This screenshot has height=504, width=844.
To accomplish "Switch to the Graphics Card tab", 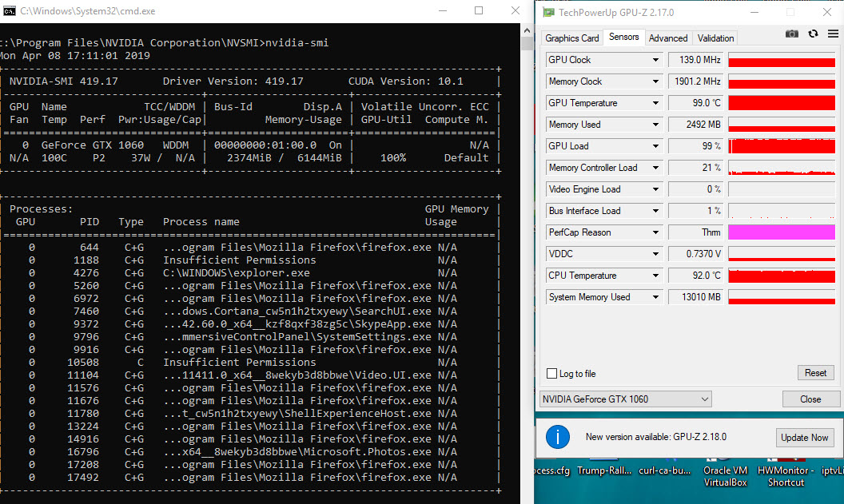I will (x=571, y=38).
